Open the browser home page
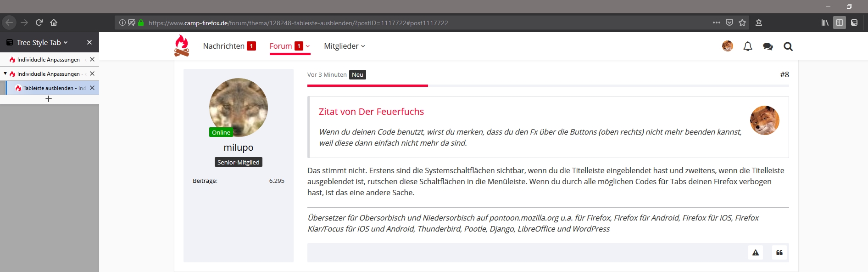 pos(54,23)
